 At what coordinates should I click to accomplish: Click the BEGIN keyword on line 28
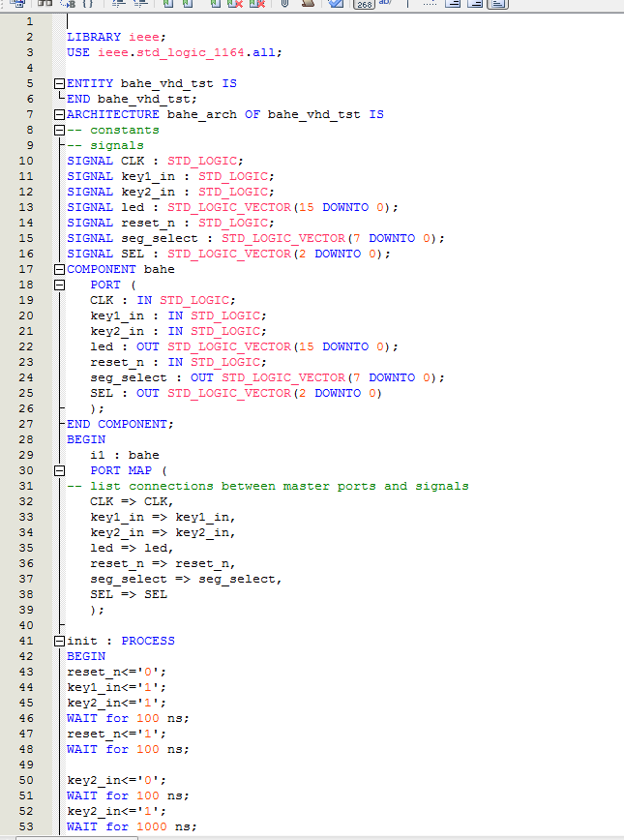pos(86,439)
